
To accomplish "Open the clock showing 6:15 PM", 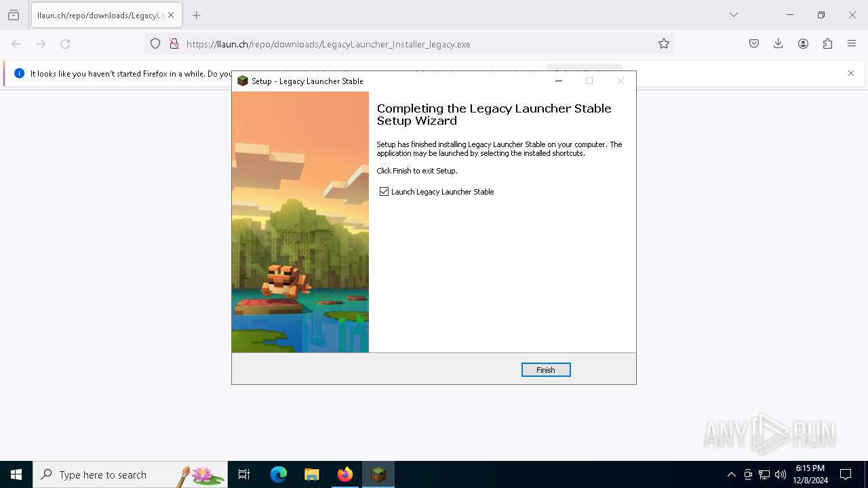I will coord(810,474).
